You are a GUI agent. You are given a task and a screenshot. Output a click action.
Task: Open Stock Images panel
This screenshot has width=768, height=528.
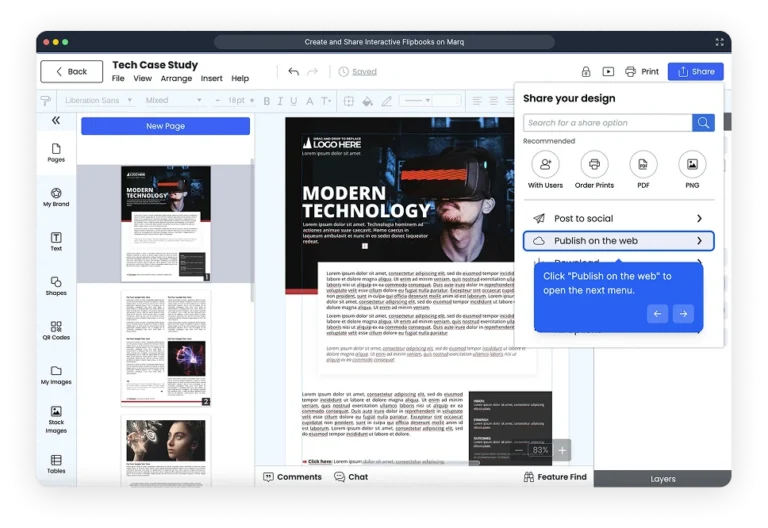[x=56, y=420]
